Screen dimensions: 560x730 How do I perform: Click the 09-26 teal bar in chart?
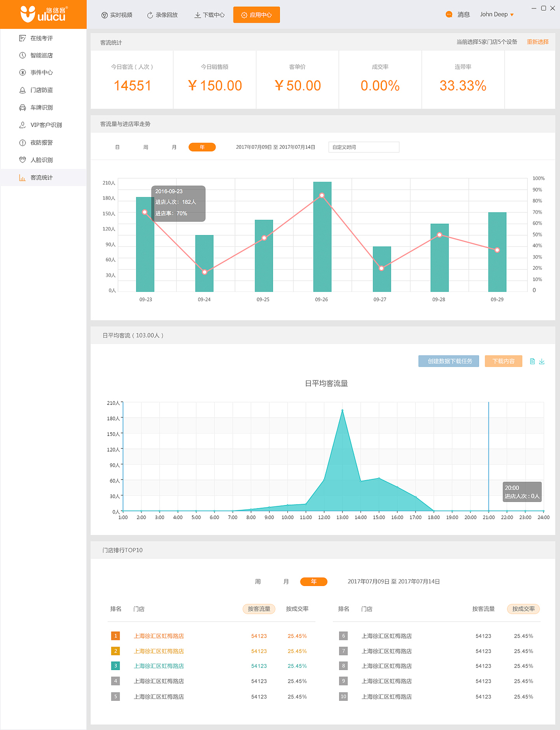[x=322, y=237]
